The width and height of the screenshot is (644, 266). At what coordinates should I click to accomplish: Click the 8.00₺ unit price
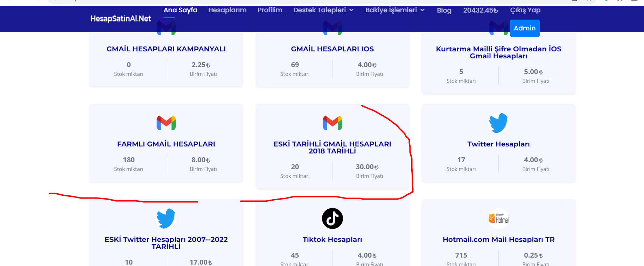[201, 160]
